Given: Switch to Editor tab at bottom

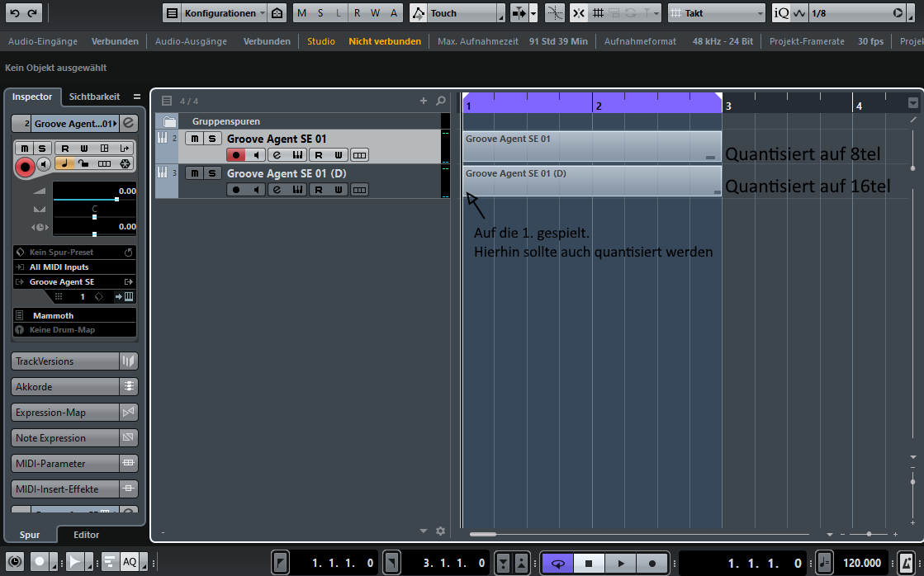Looking at the screenshot, I should coord(86,535).
